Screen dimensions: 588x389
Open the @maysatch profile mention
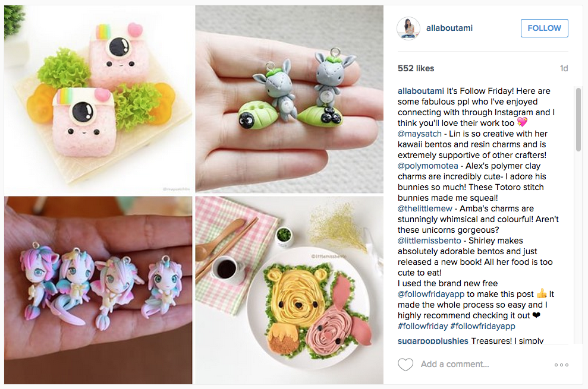point(420,134)
